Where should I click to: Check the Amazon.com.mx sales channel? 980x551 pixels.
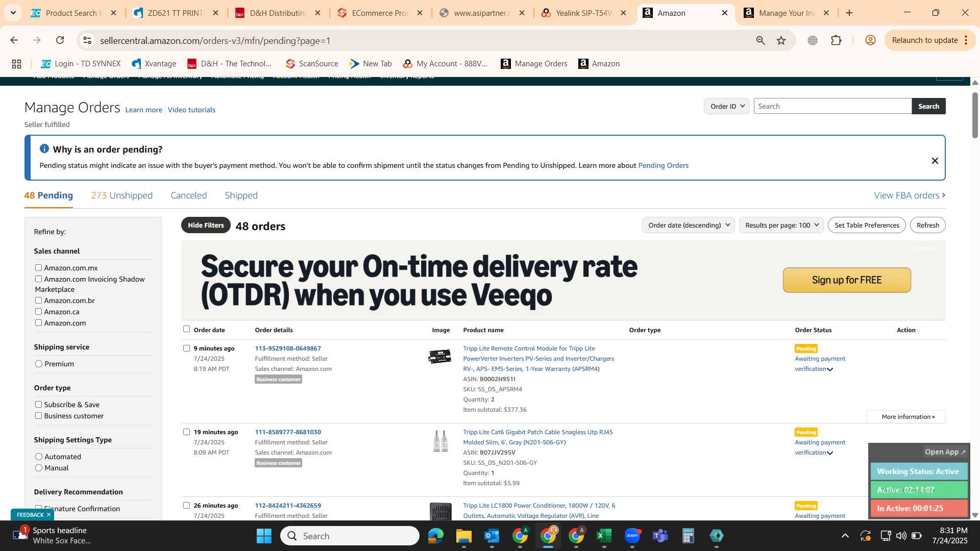(38, 267)
